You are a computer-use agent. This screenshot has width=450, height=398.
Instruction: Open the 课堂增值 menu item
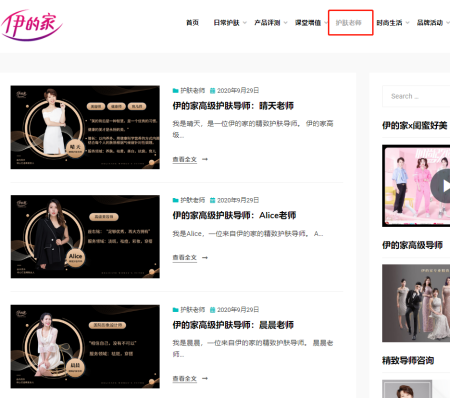tap(308, 23)
